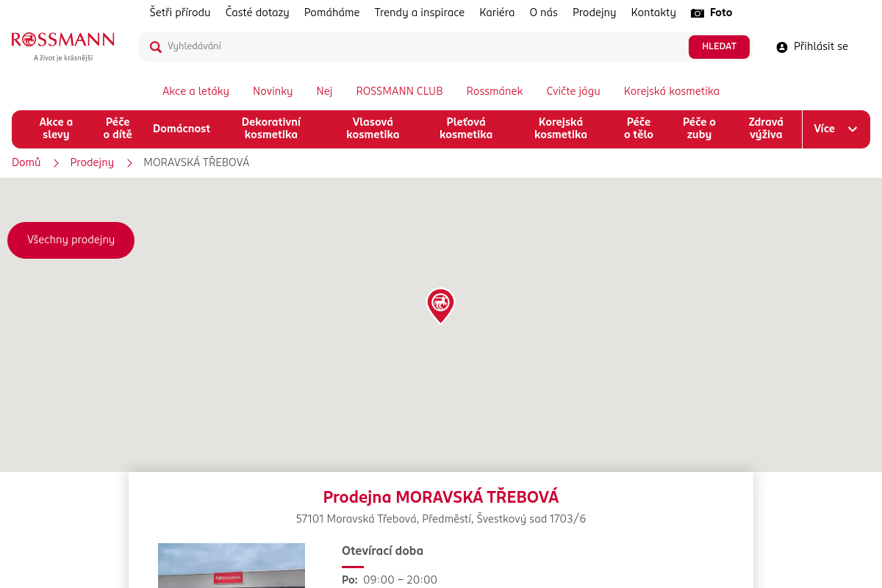Image resolution: width=882 pixels, height=588 pixels.
Task: Open Časté dotazy page
Action: point(257,12)
